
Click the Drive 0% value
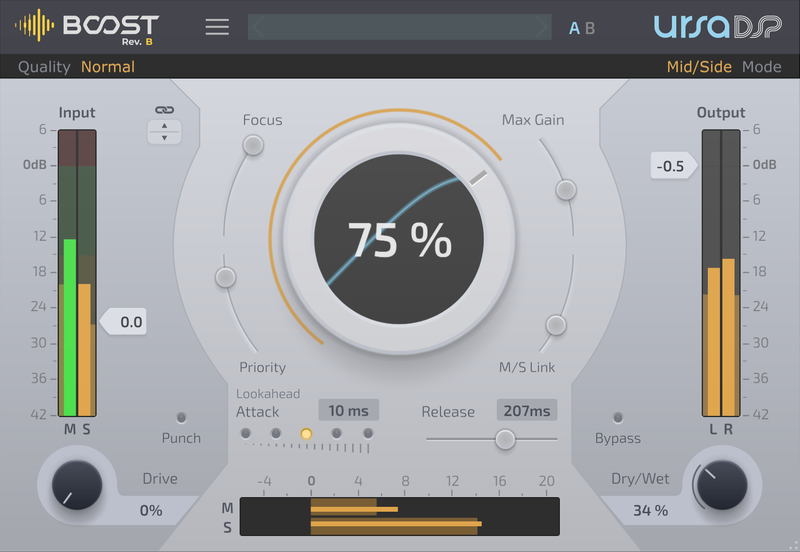151,510
